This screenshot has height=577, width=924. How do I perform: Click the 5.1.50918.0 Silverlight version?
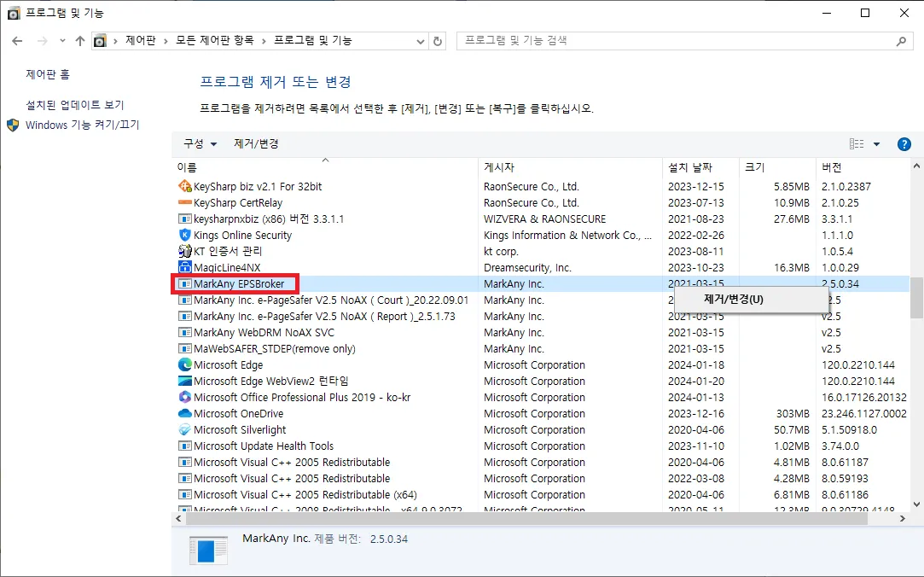(849, 429)
